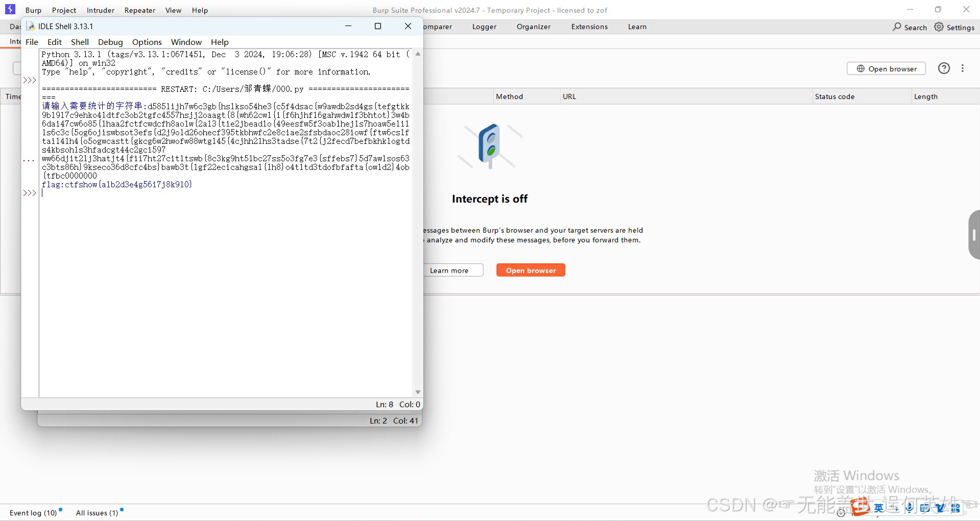
Task: Close the IDLE Shell window
Action: (x=408, y=26)
